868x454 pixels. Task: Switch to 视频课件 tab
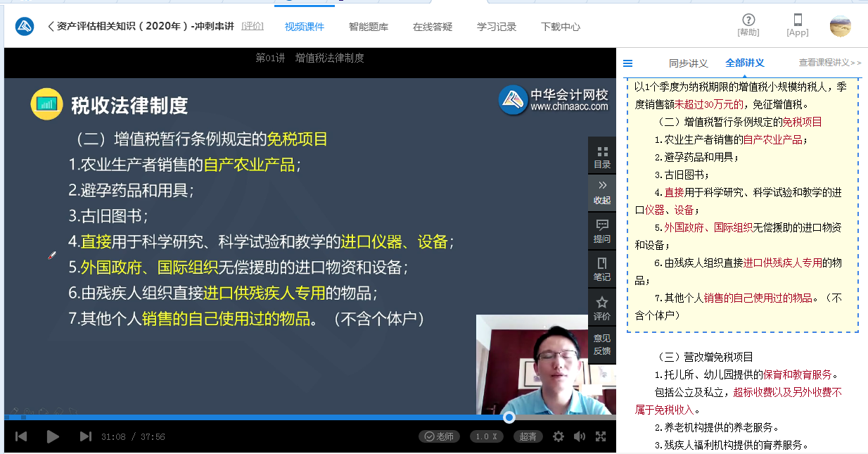tap(305, 27)
